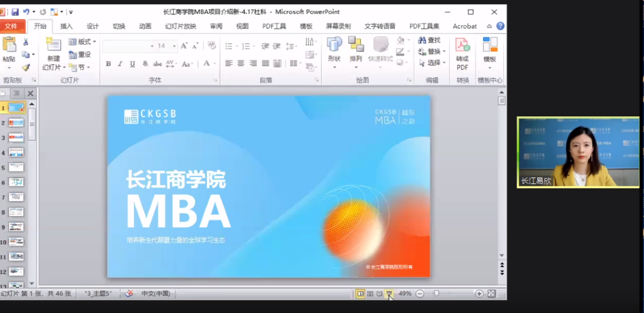The width and height of the screenshot is (644, 313).
Task: Switch to the Transitions (切换) tab
Action: pyautogui.click(x=119, y=26)
